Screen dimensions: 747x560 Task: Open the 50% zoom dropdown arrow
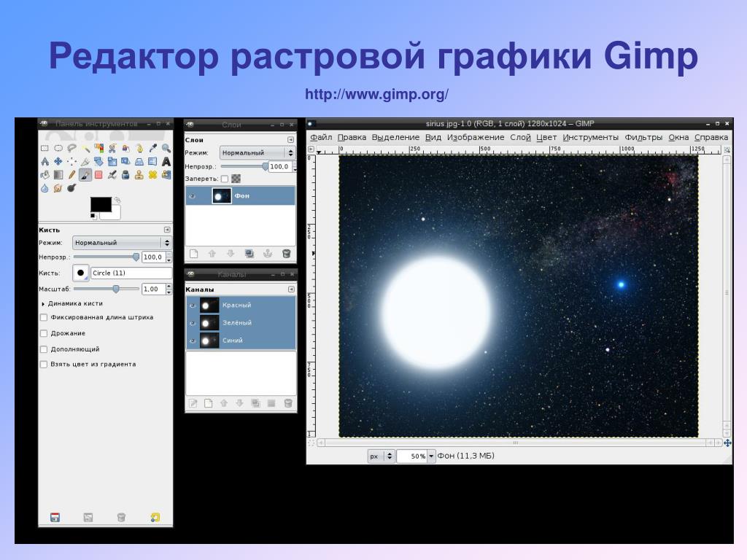click(x=431, y=456)
